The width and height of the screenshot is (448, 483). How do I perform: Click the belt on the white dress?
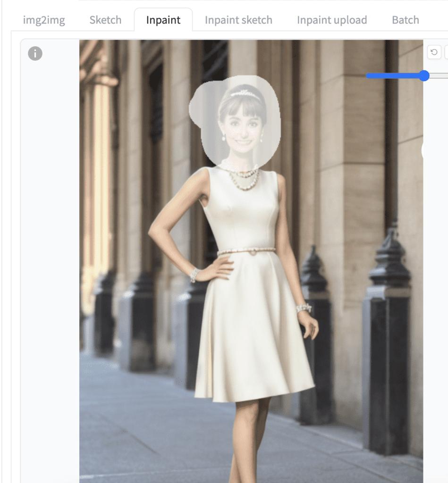click(246, 251)
